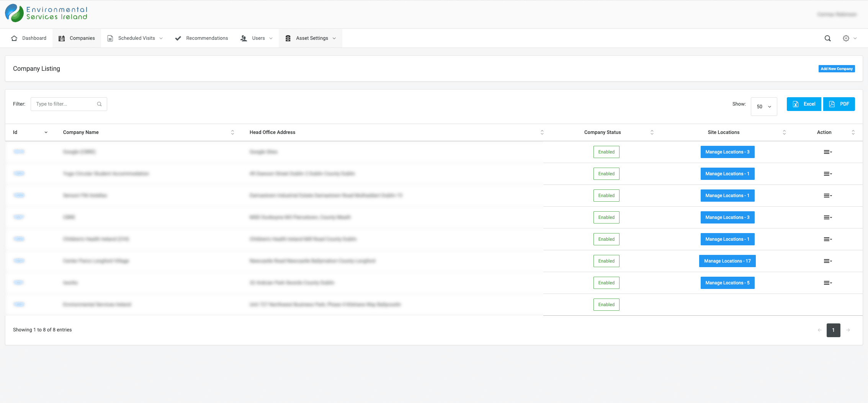Toggle Id column sort chevron
Viewport: 868px width, 403px height.
46,132
